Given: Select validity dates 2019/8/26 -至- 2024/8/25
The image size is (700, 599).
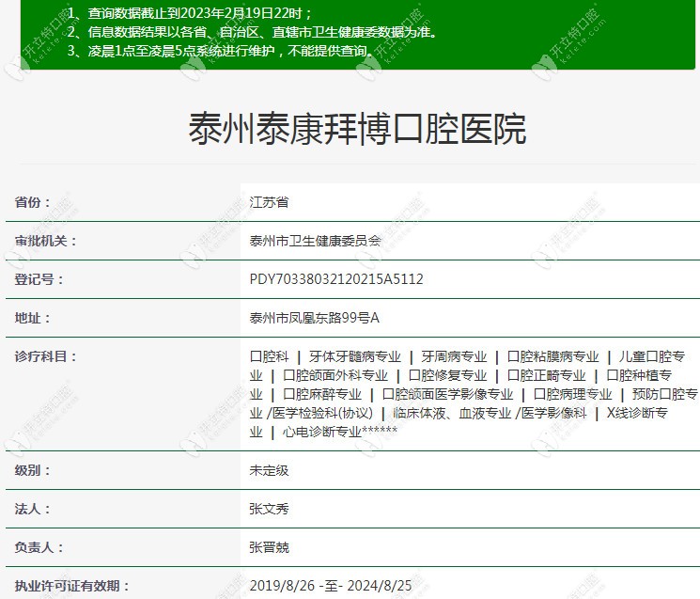Looking at the screenshot, I should coord(331,586).
